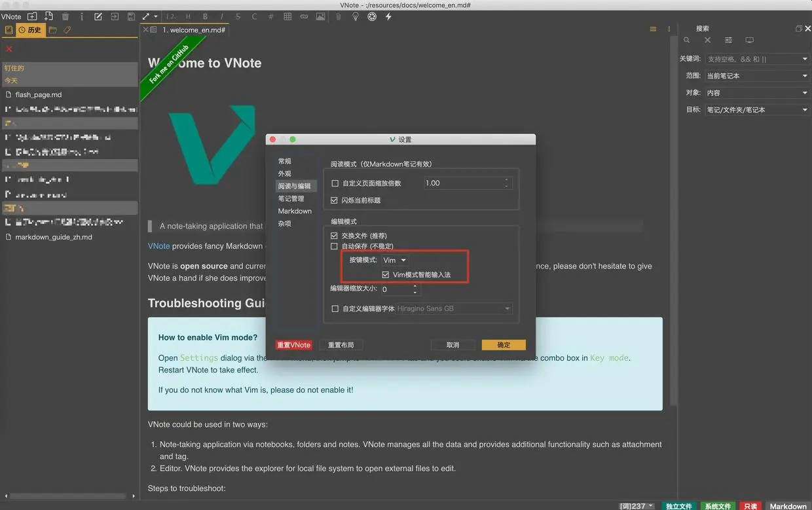
Task: Select the 历史 history tab
Action: pos(30,30)
